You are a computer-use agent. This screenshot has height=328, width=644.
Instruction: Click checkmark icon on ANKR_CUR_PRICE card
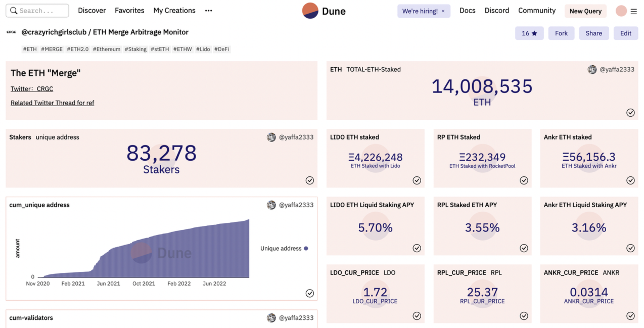tap(630, 316)
